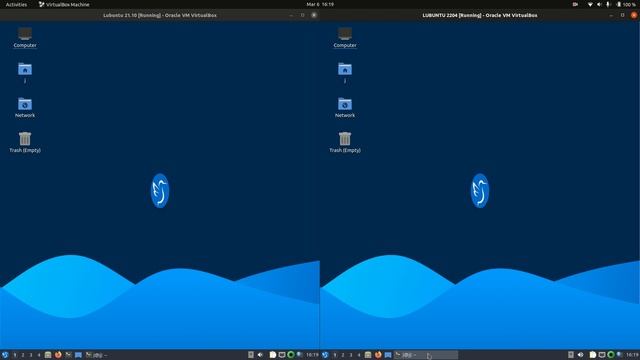Open Network folder on LUBUNTU 2204 desktop

(345, 108)
